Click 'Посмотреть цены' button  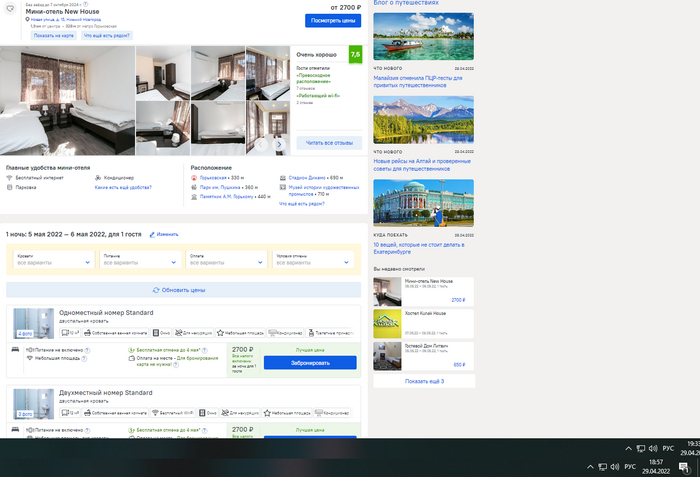pos(333,21)
